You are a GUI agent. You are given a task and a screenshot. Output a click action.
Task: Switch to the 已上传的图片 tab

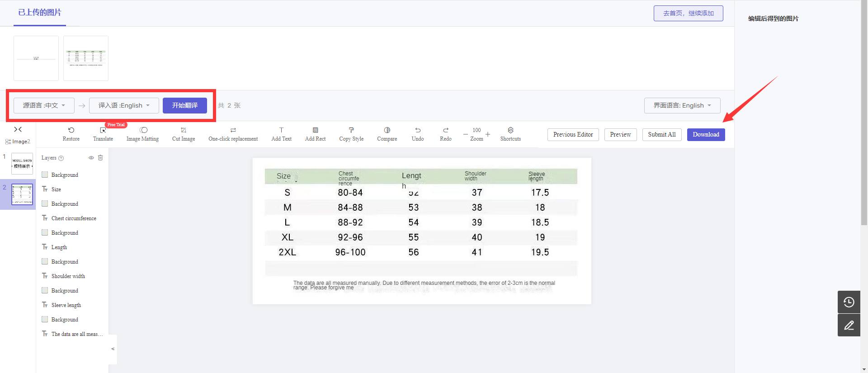[40, 13]
